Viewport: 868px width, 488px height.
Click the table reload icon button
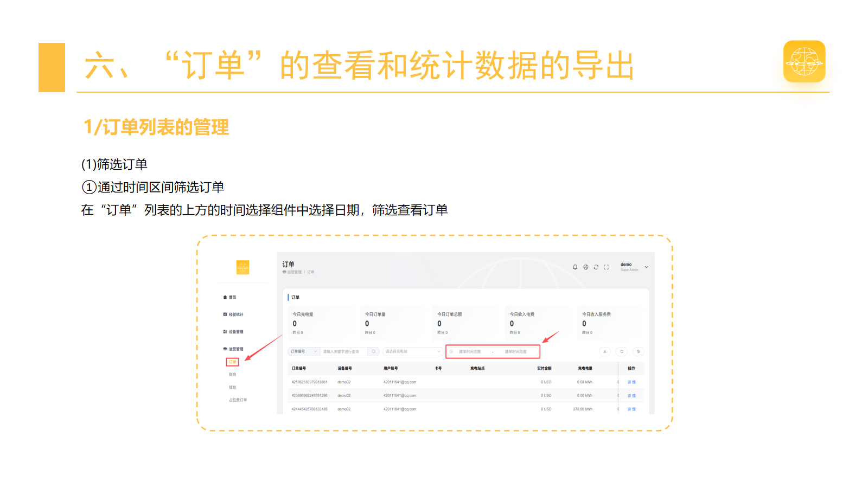[622, 351]
